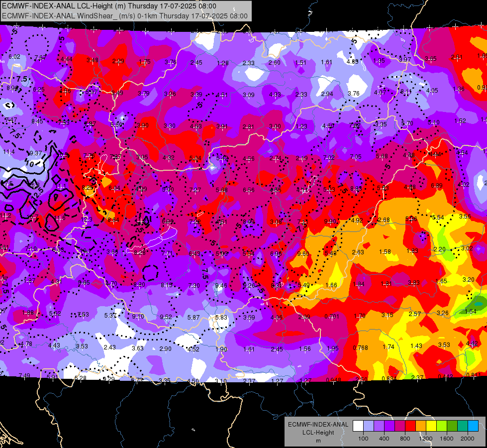Click the wind shear value 0.811
Viewport: 487px width, 448px height.
point(474,375)
